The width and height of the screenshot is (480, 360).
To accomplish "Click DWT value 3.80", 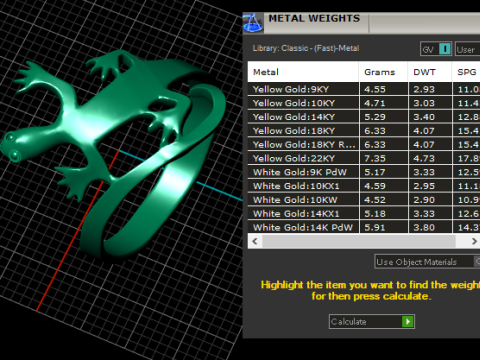I will 424,227.
